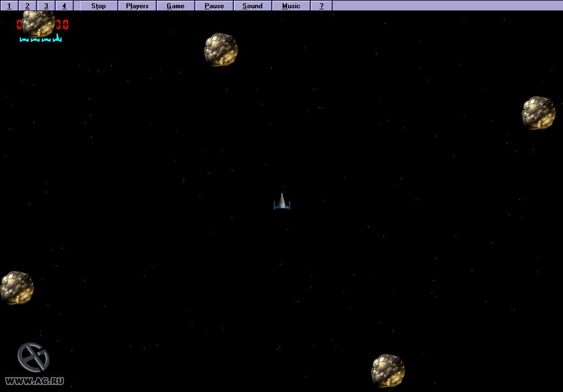
Task: Click the asteroid at the left edge
Action: pyautogui.click(x=17, y=288)
